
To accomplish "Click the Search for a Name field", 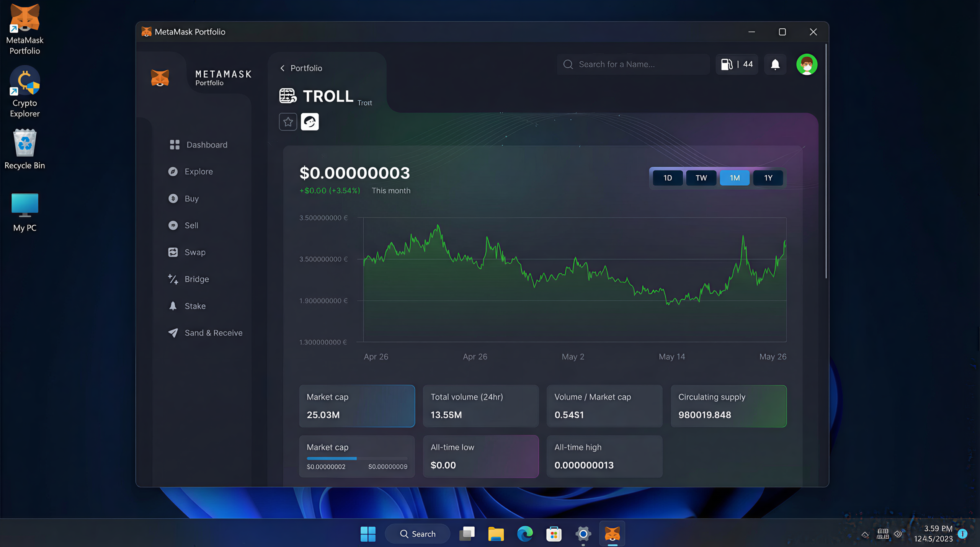I will pos(635,64).
